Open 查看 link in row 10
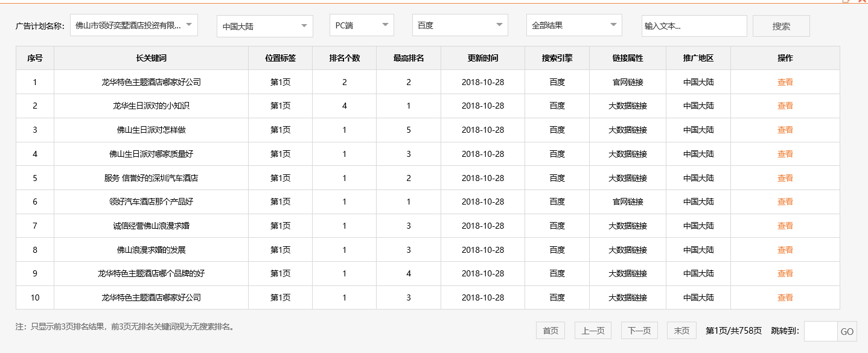868x353 pixels. [x=785, y=297]
